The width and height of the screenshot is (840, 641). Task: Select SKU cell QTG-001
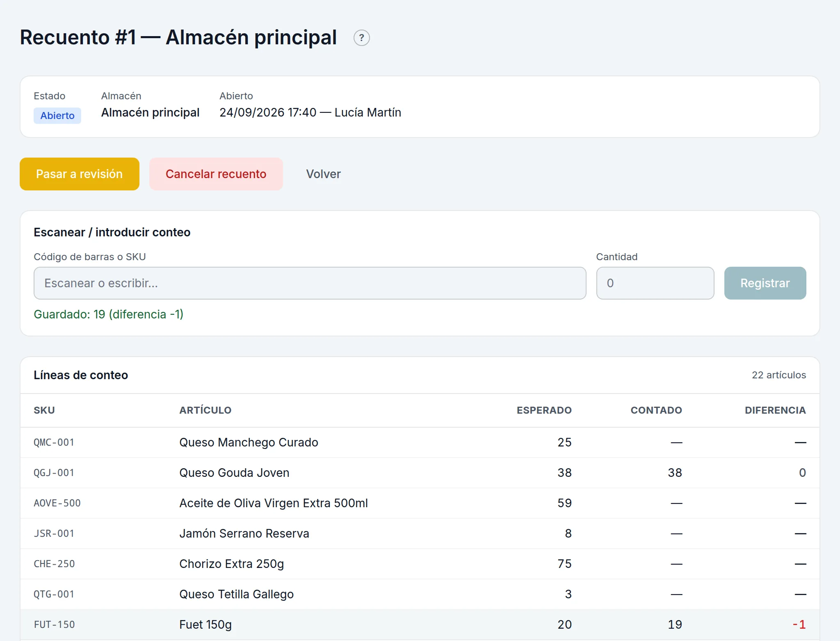click(x=54, y=594)
